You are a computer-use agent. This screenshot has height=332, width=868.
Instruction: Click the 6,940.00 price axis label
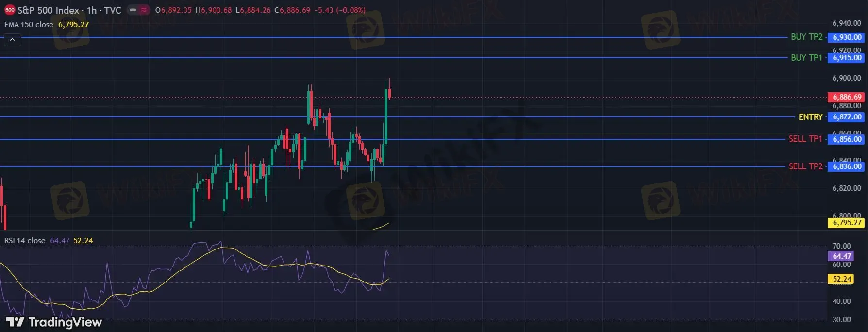pyautogui.click(x=847, y=23)
